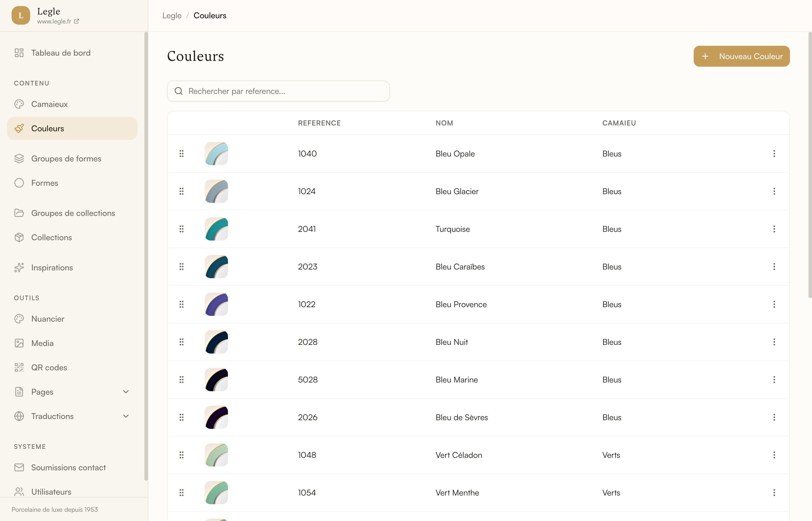
Task: Click the Nouveau Couleur button
Action: [x=742, y=56]
